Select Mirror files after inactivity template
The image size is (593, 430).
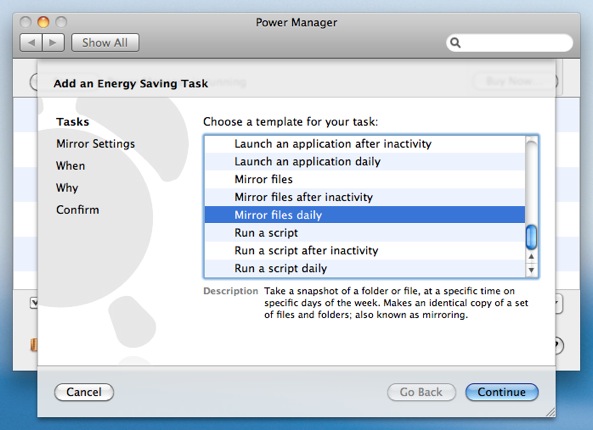[365, 197]
